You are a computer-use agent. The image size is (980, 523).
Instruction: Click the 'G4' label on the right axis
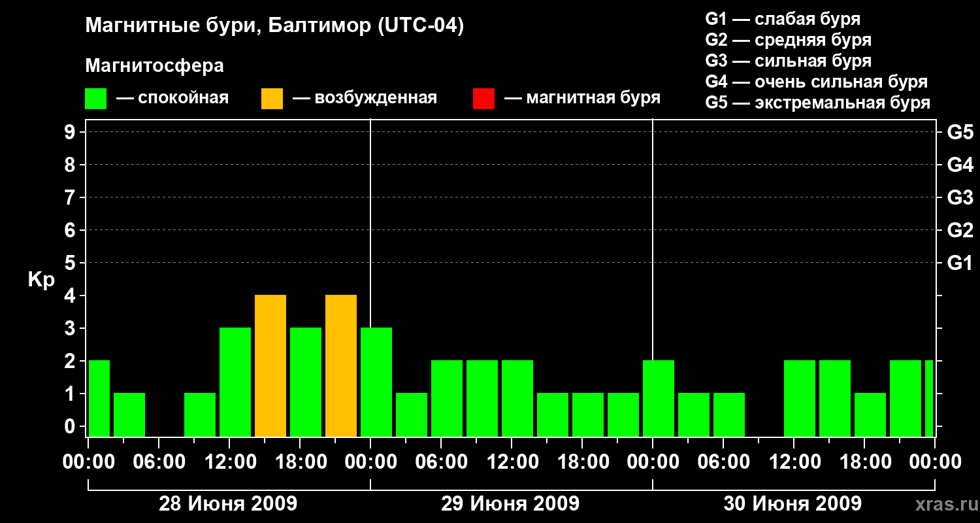coord(960,165)
